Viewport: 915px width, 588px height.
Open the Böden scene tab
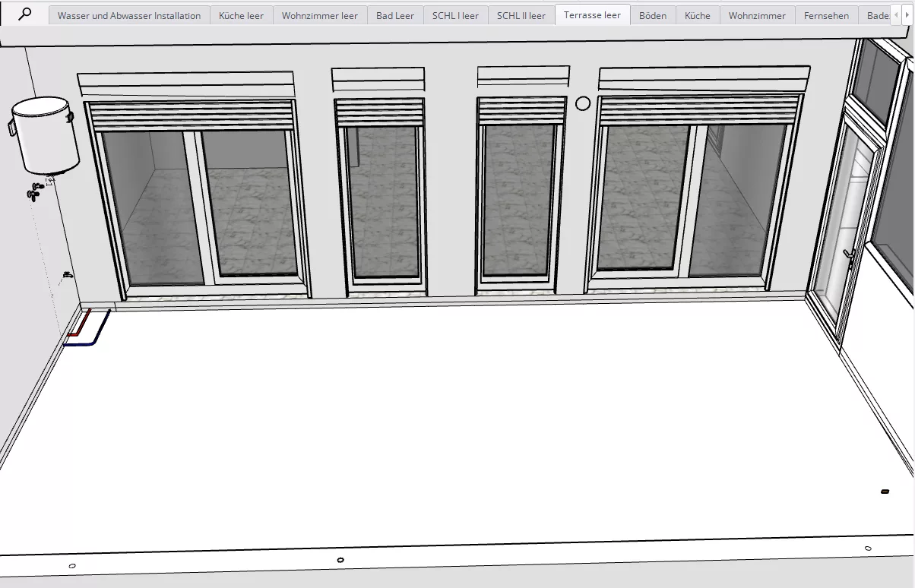652,15
